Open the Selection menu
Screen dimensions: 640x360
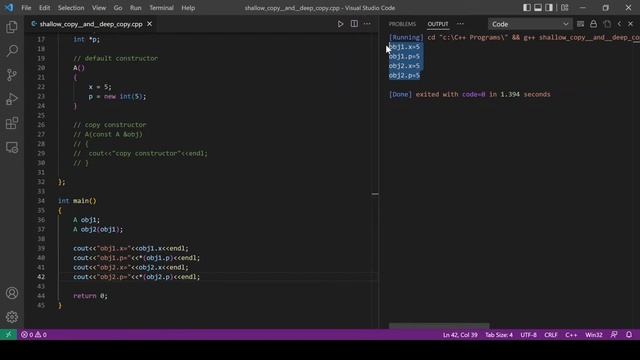(x=71, y=8)
